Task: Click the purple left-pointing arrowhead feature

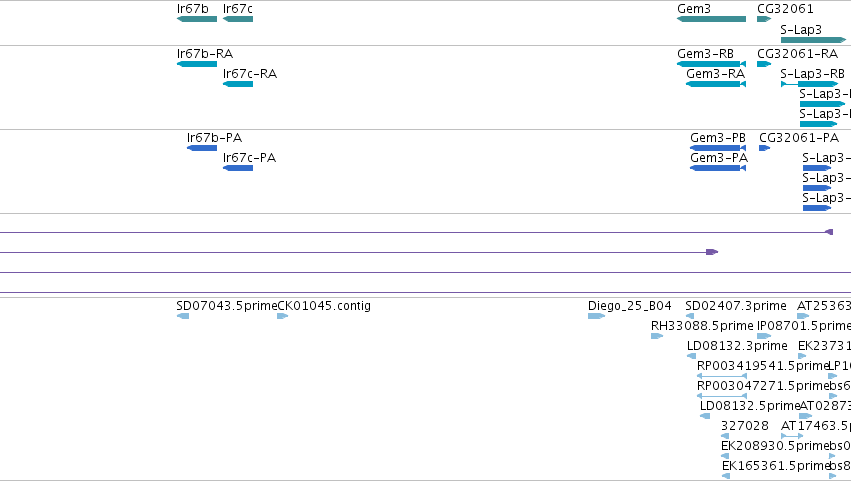Action: coord(829,232)
